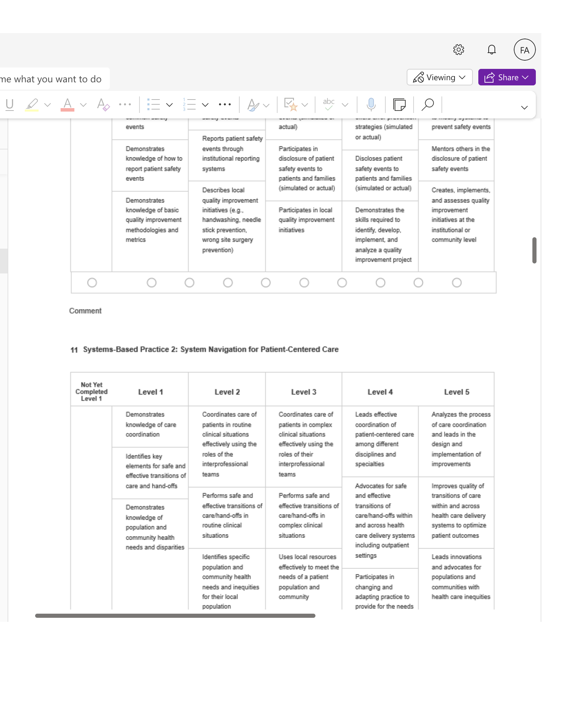Clear formatting with eraser icon
The height and width of the screenshot is (728, 562).
tap(103, 104)
